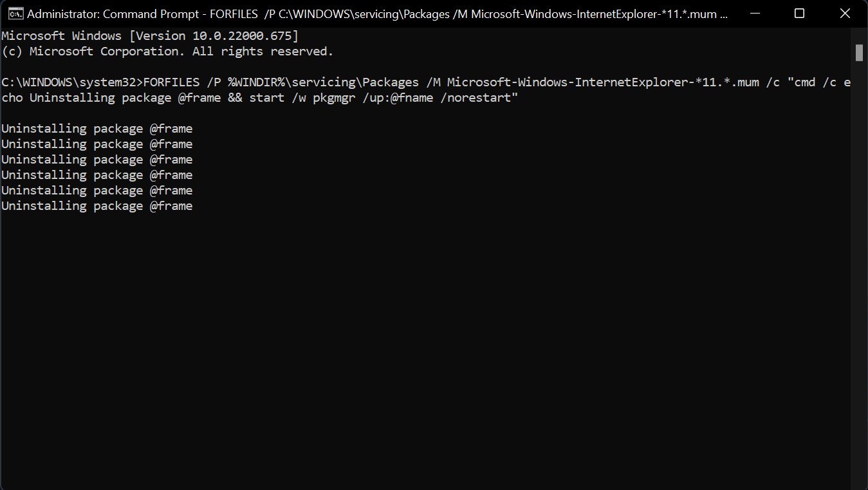Click the empty console area below output
The width and height of the screenshot is (868, 490).
pyautogui.click(x=425, y=348)
